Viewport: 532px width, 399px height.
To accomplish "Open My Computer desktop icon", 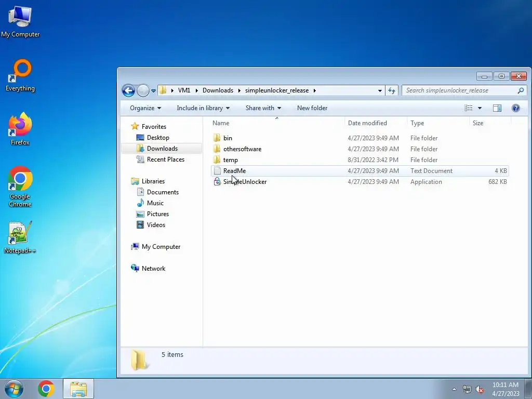I will click(20, 22).
